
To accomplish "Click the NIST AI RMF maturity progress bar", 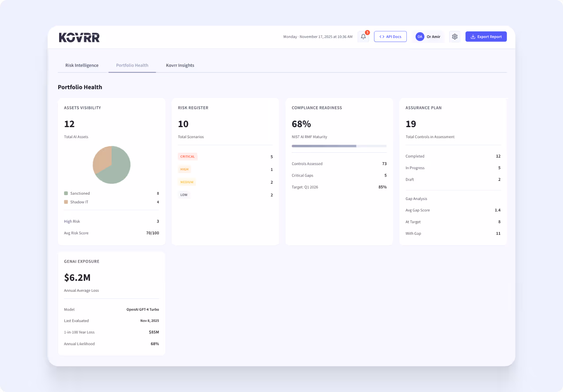I will click(x=339, y=146).
